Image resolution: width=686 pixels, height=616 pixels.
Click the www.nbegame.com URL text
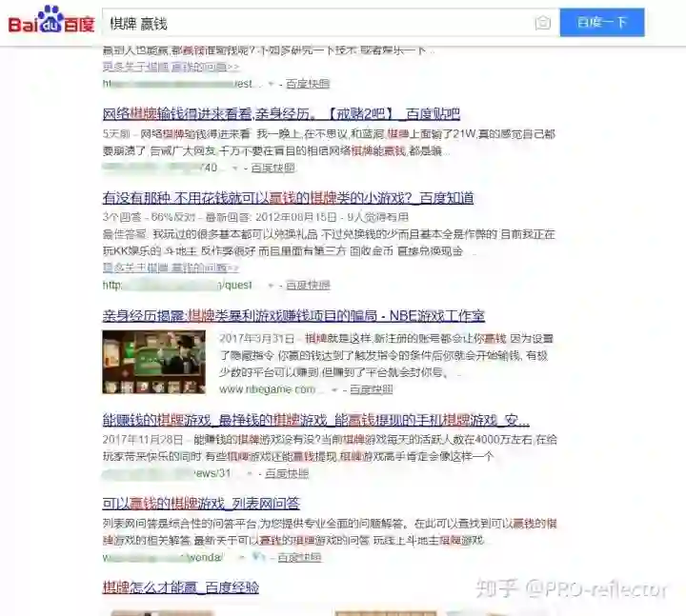(x=268, y=389)
